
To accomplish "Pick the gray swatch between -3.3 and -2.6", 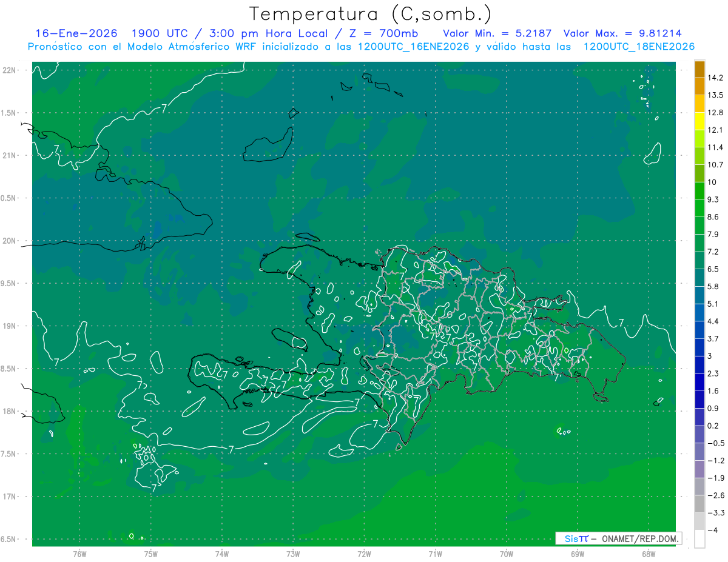I will coord(699,504).
